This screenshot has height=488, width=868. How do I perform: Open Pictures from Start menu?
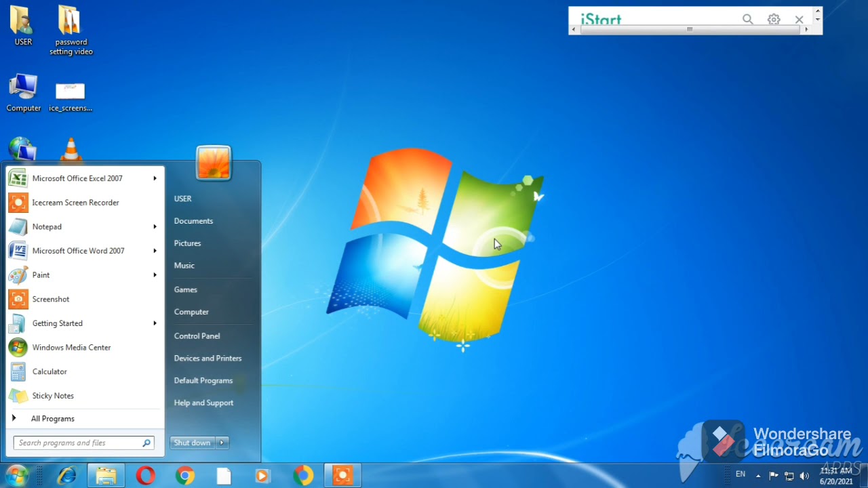click(x=187, y=243)
